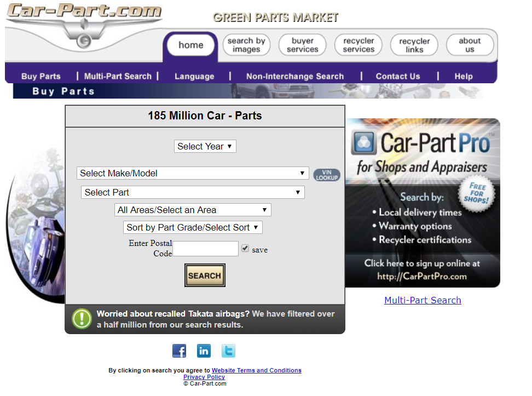Choose the Language menu item
The height and width of the screenshot is (396, 532).
(194, 77)
